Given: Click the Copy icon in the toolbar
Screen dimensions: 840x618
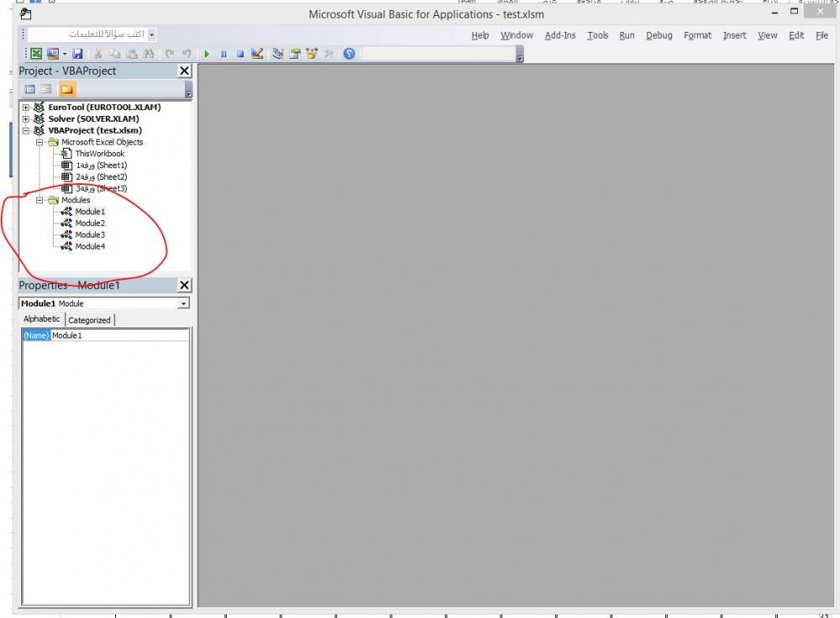Looking at the screenshot, I should click(x=114, y=54).
